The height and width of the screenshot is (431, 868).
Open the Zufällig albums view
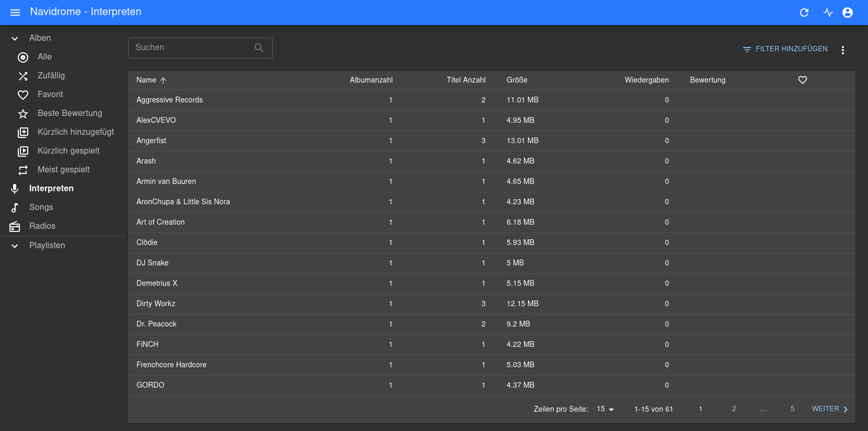63,76
